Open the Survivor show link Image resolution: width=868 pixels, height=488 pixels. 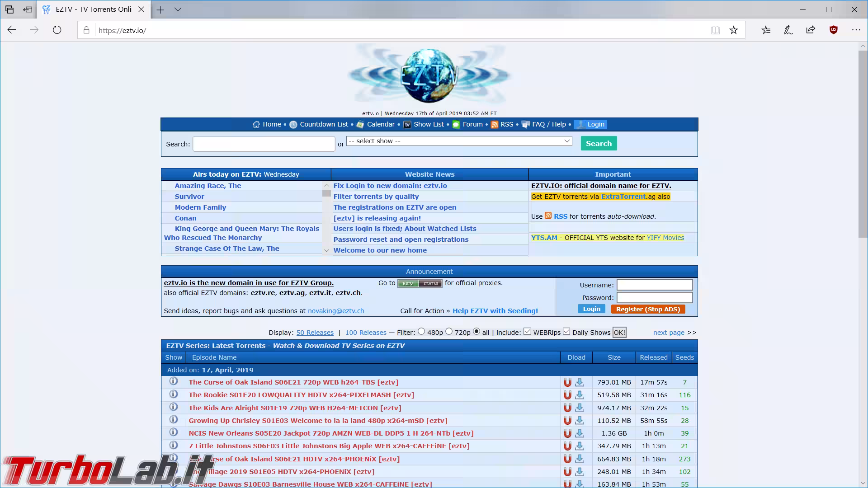pos(189,197)
